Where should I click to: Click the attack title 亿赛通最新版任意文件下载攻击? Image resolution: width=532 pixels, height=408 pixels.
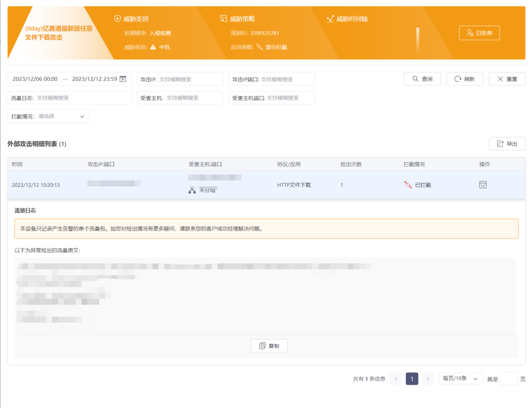click(x=59, y=33)
